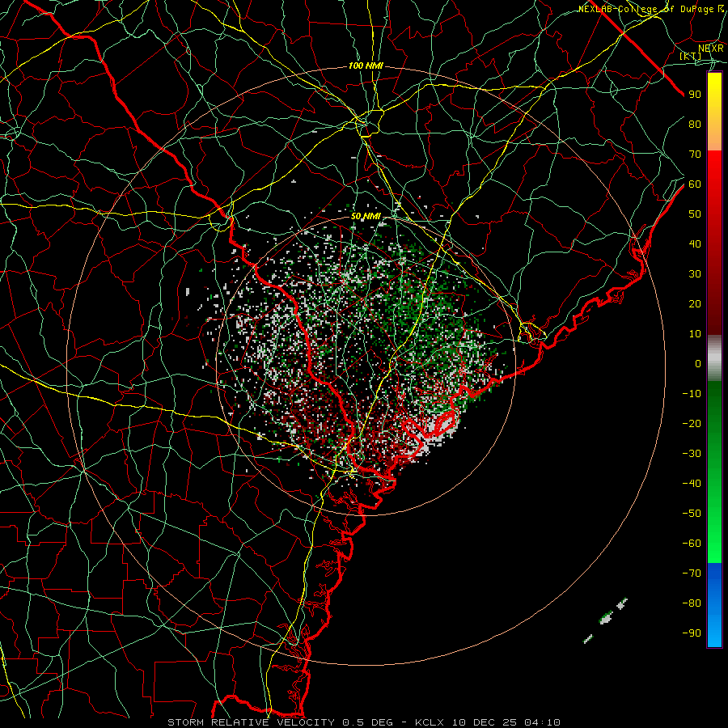728x728 pixels.
Task: Click the -40 value on velocity scale
Action: tap(692, 484)
